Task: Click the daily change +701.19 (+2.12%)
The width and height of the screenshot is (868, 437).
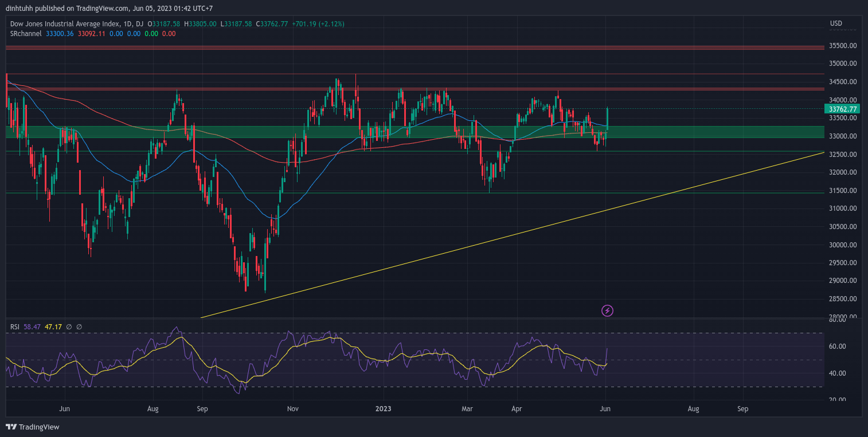Action: click(318, 24)
